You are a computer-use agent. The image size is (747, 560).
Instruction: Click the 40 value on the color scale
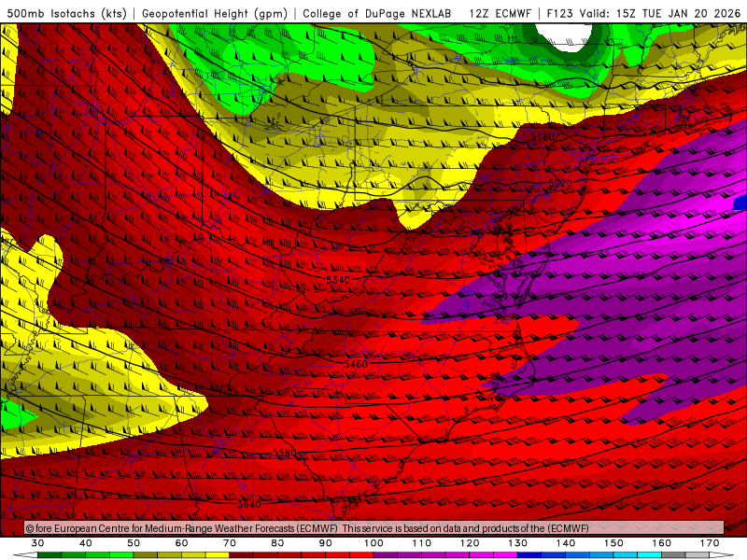[85, 543]
